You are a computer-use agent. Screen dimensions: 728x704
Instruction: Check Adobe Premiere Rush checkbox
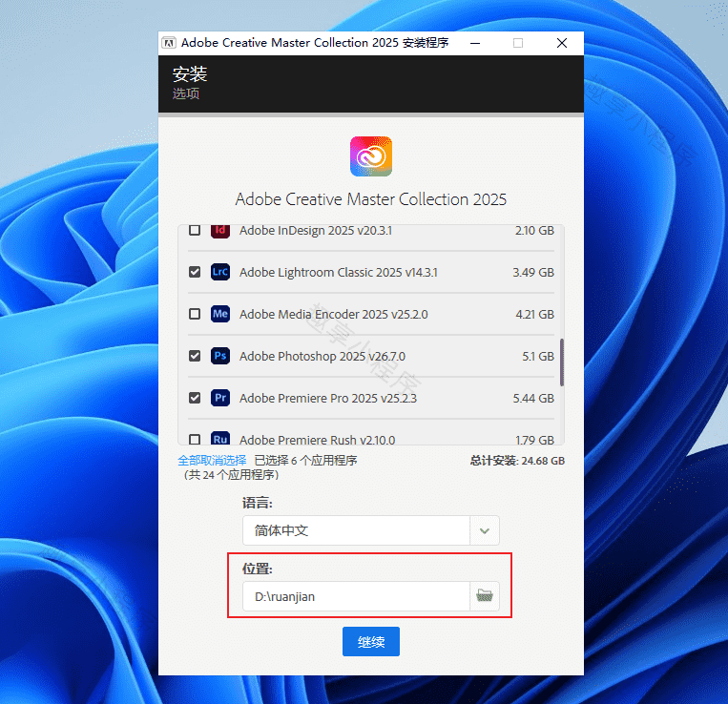point(195,439)
